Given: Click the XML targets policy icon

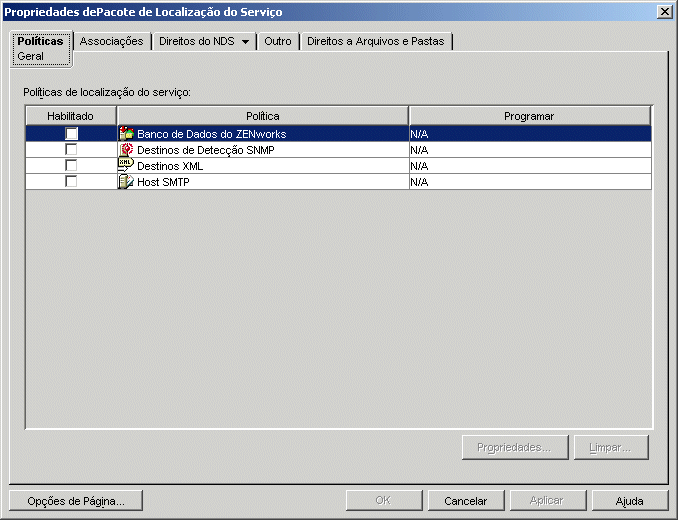Looking at the screenshot, I should click(x=126, y=165).
